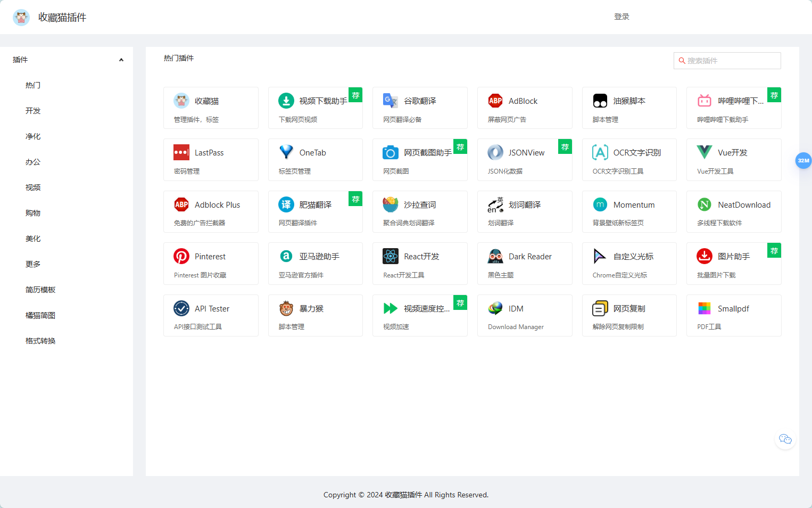This screenshot has height=508, width=812.
Task: Click the Pinterest red logo icon
Action: coord(181,256)
